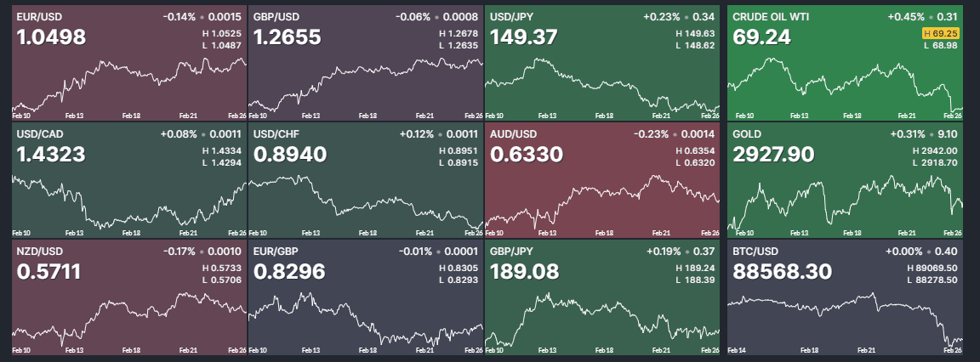The height and width of the screenshot is (362, 980).
Task: Open the BTC/USD sparkline chart
Action: click(845, 318)
